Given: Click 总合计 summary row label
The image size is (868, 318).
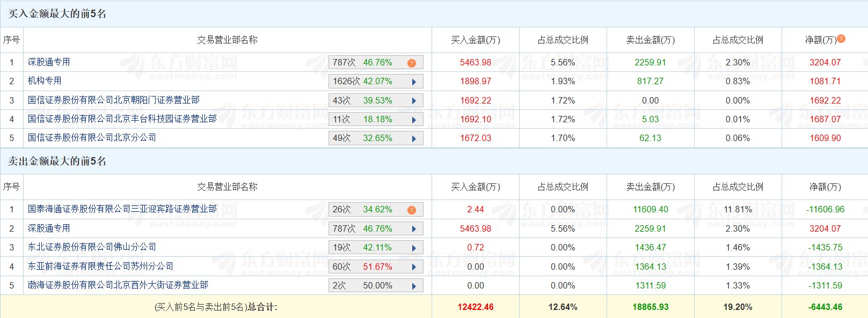Looking at the screenshot, I should click(x=216, y=307).
